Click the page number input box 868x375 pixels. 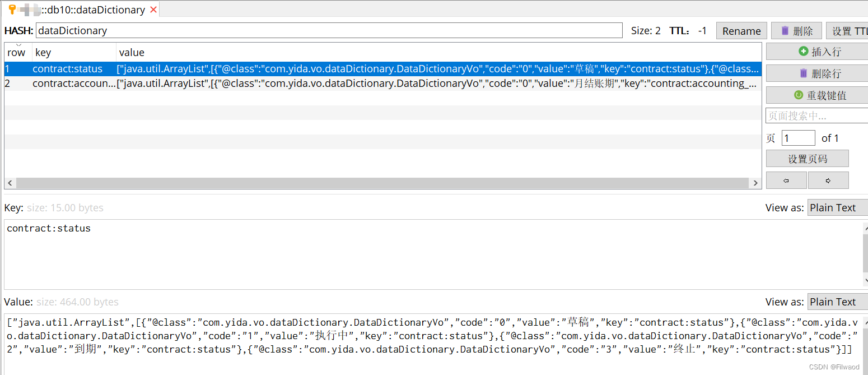[798, 138]
